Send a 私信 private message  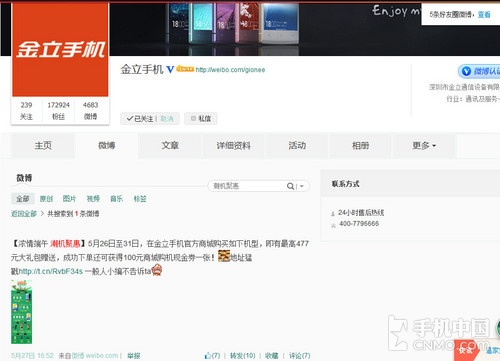point(201,118)
